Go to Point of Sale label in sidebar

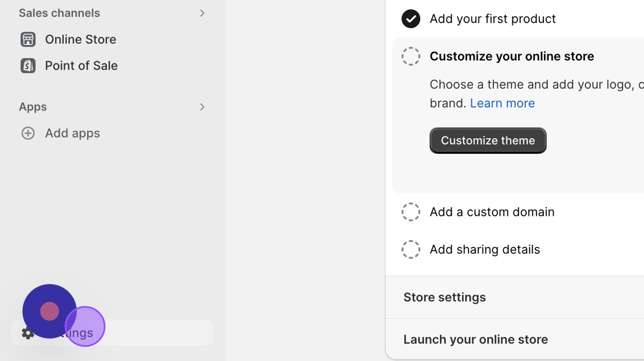[x=81, y=66]
